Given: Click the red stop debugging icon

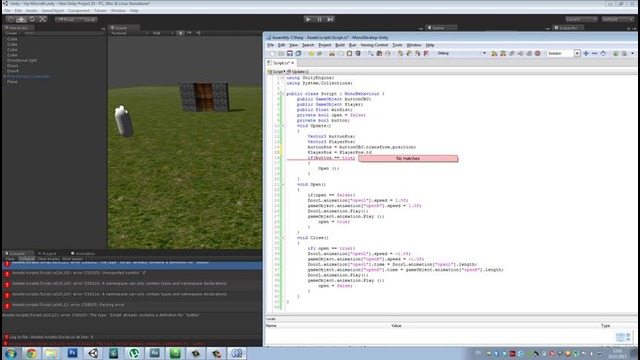Looking at the screenshot, I should (538, 53).
